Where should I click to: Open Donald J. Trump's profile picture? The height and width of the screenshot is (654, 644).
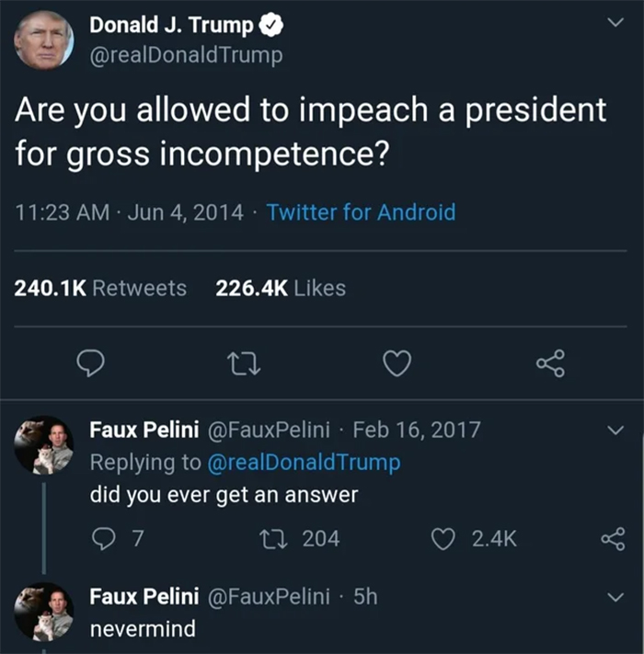tap(43, 41)
